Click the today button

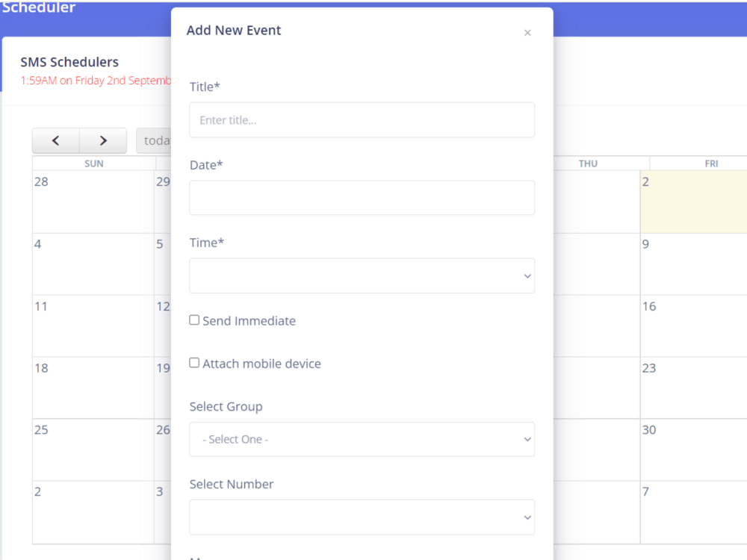point(154,140)
